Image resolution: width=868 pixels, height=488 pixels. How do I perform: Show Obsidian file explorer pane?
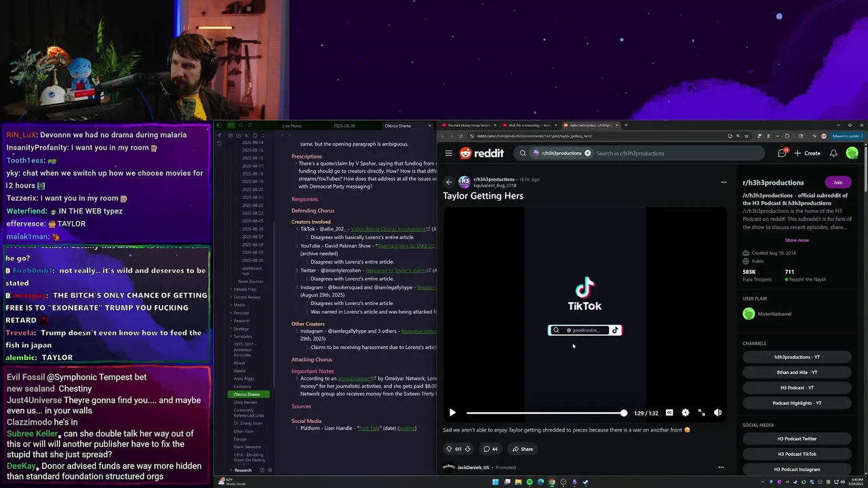coord(231,125)
